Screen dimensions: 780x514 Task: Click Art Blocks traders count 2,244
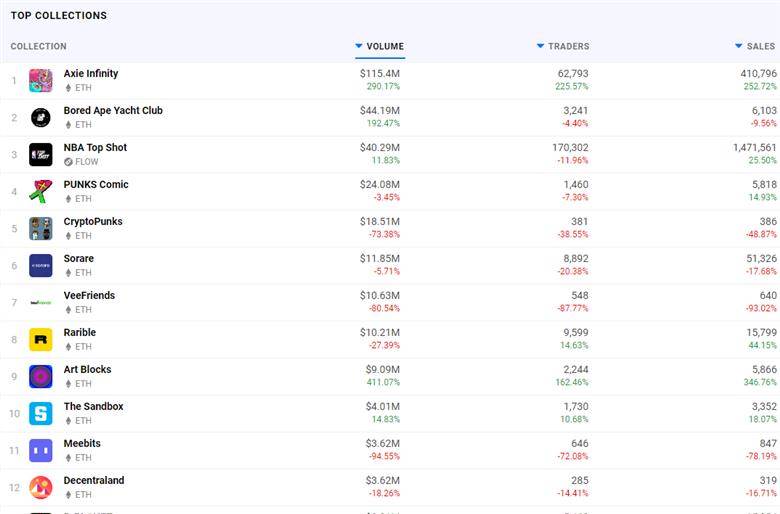(x=576, y=370)
